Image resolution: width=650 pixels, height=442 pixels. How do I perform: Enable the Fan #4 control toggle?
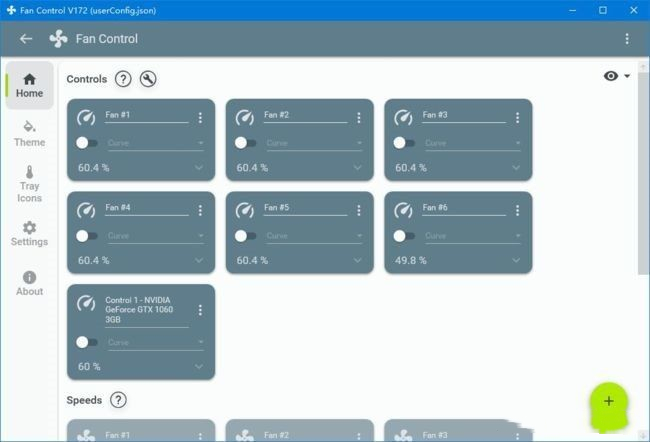pos(87,236)
